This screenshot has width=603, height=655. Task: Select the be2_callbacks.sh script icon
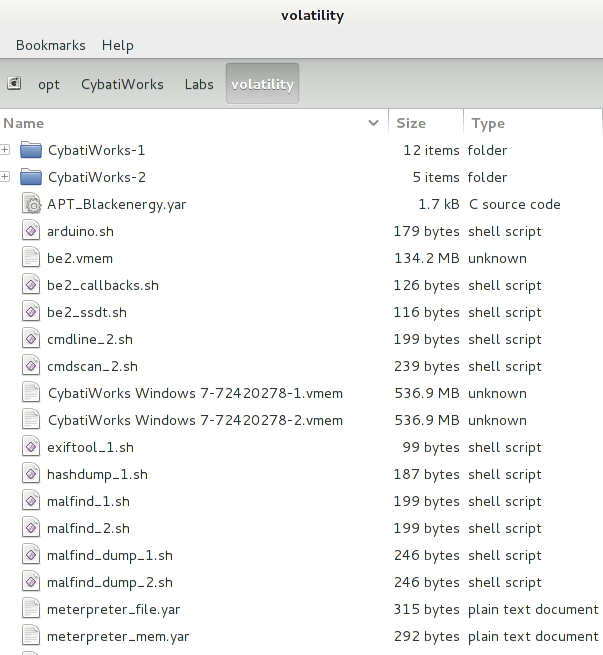[31, 285]
